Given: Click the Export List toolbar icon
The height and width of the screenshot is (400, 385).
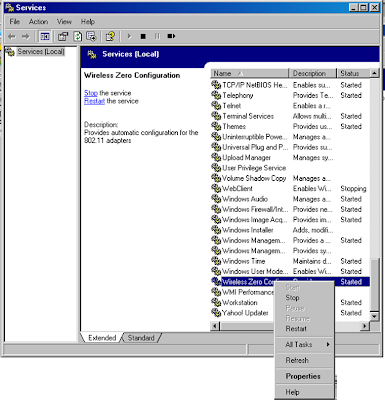Looking at the screenshot, I should click(91, 36).
